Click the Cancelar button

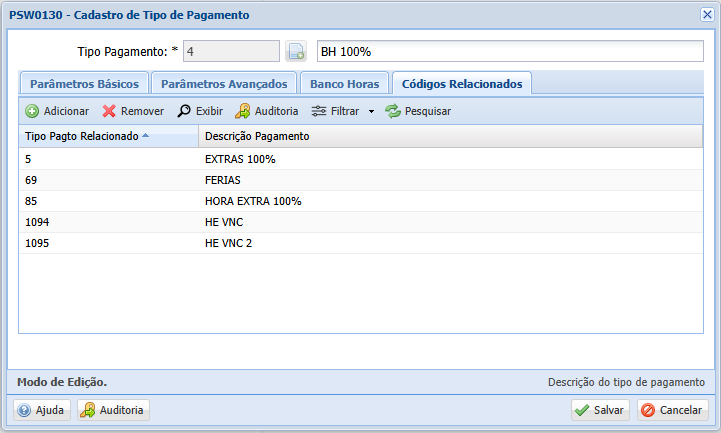point(673,410)
